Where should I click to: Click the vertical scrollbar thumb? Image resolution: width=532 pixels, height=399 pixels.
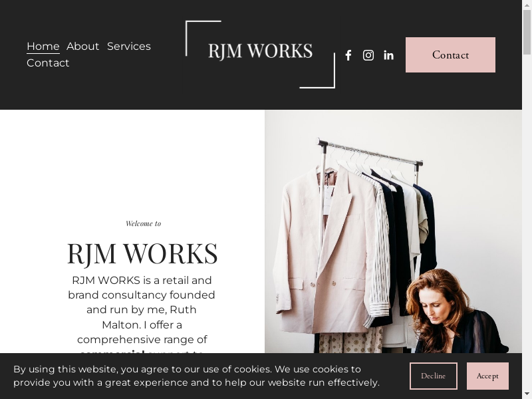(x=527, y=32)
